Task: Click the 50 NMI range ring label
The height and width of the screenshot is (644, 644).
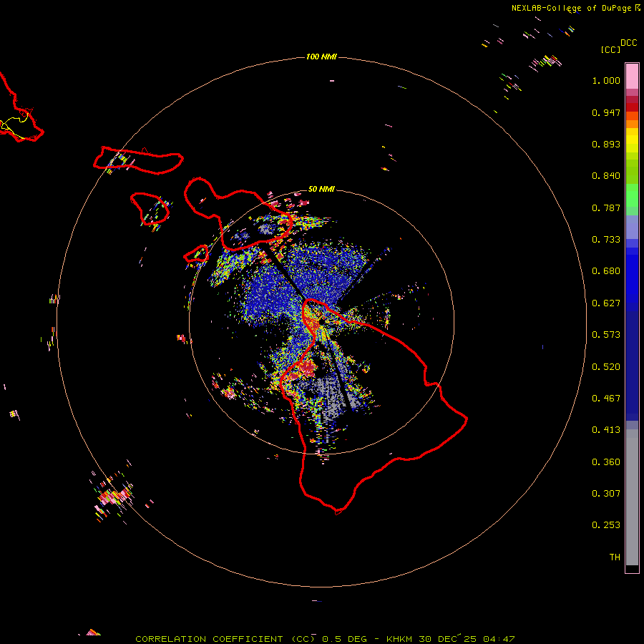Action: (x=321, y=189)
